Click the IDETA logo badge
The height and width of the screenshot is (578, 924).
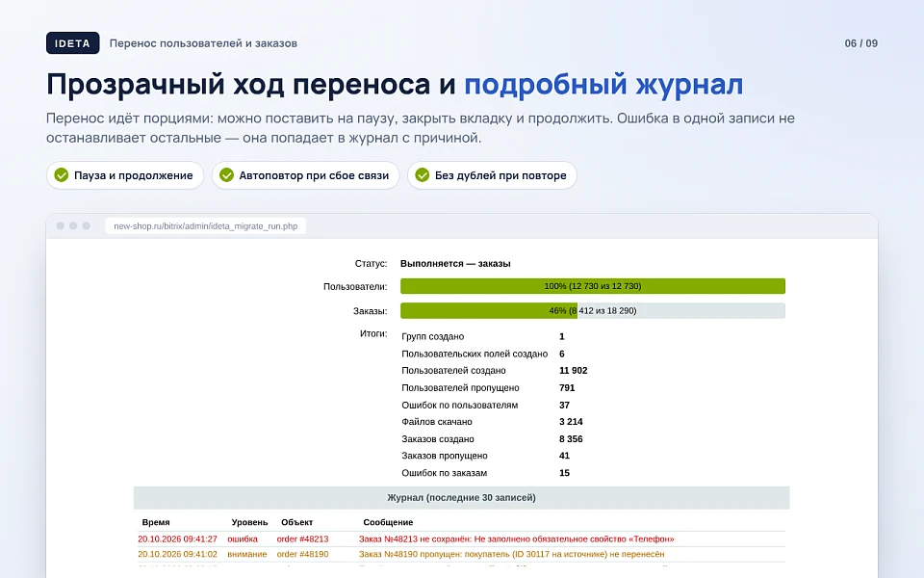coord(72,43)
